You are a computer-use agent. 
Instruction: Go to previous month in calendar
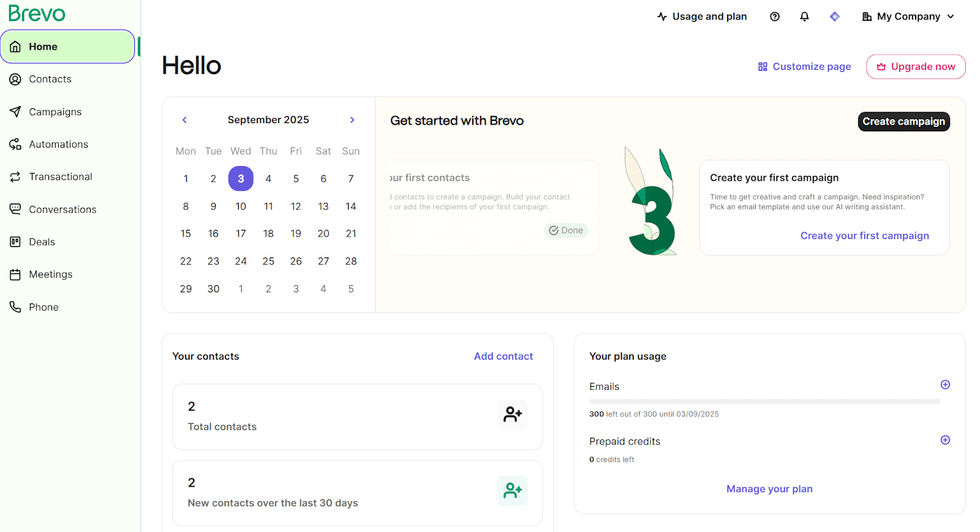184,120
